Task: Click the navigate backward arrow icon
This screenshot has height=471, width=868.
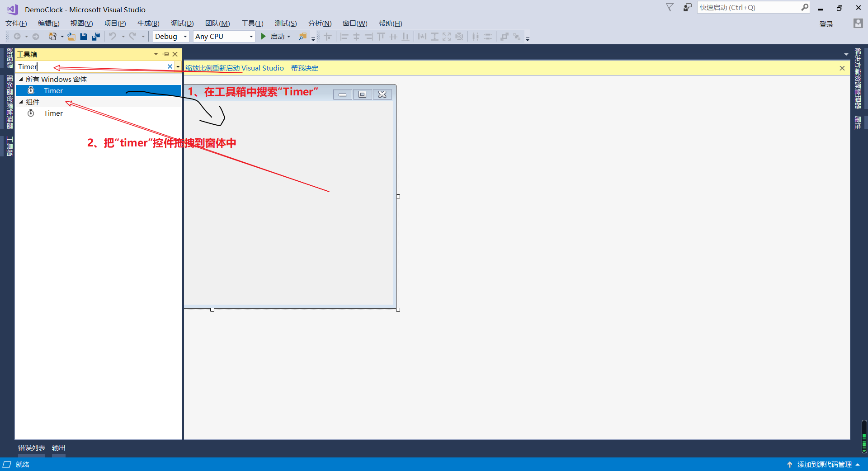Action: [x=17, y=37]
